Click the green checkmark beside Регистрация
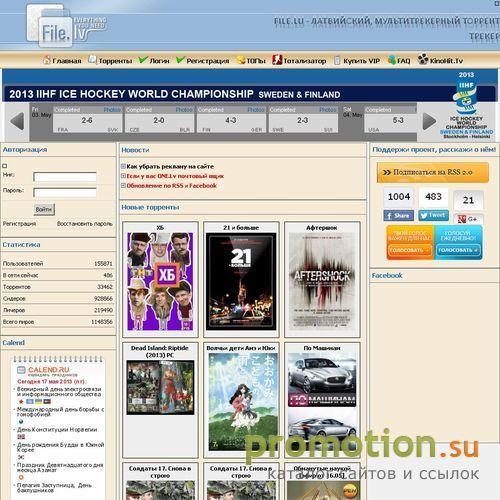This screenshot has height=500, width=500. coord(180,60)
